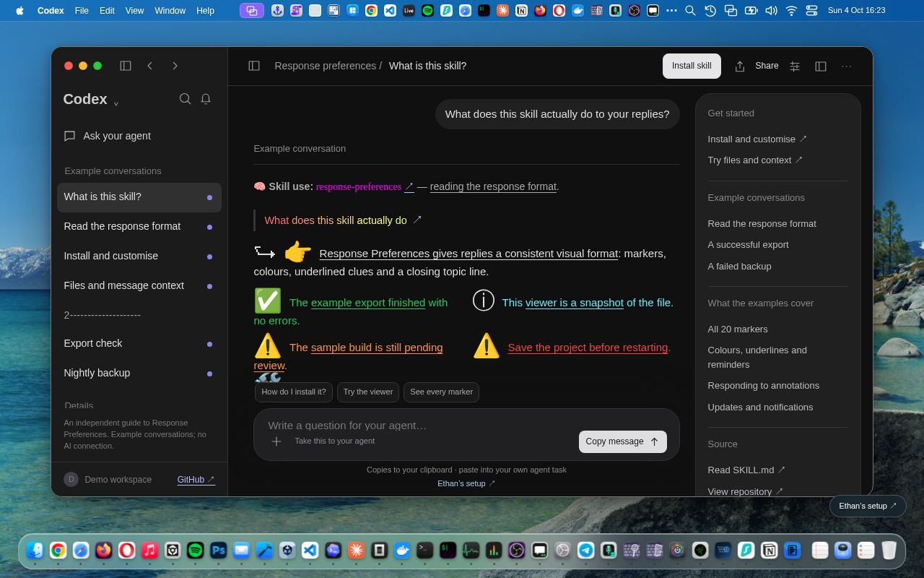Click the Demo workspace avatar
Image resolution: width=924 pixels, height=578 pixels.
click(x=71, y=479)
